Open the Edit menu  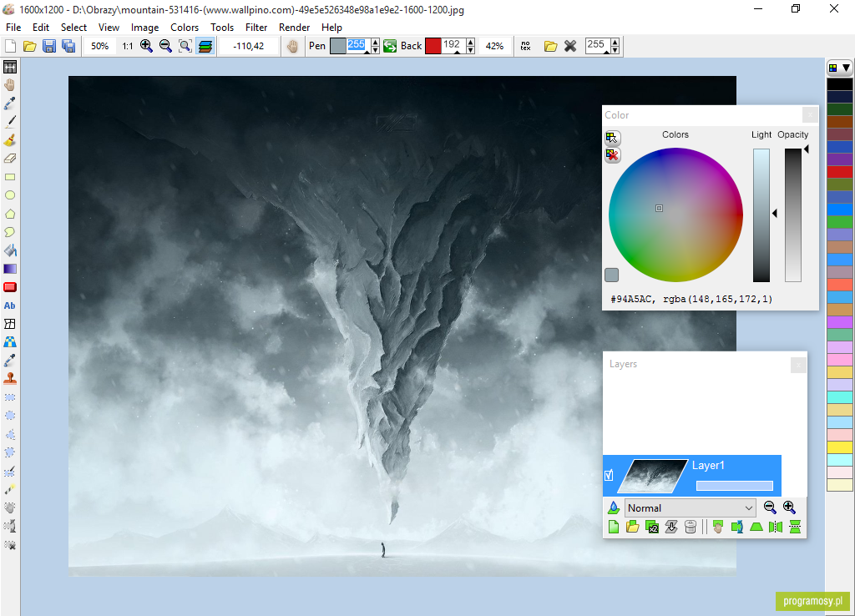(x=41, y=28)
